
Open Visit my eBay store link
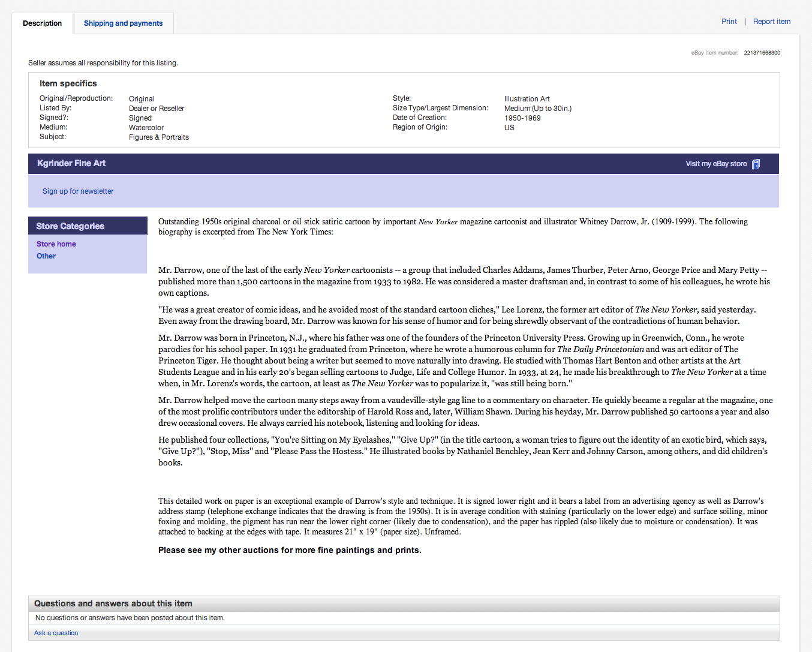(x=716, y=164)
